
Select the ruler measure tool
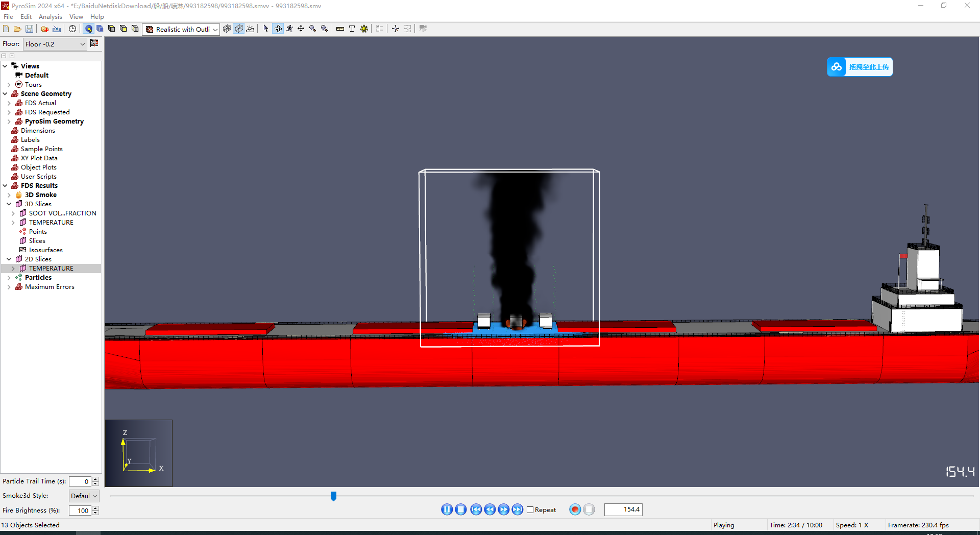[x=340, y=29]
